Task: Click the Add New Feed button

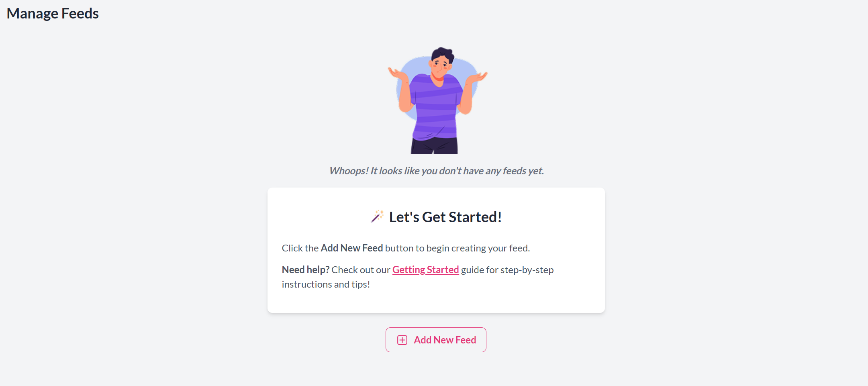Action: tap(436, 340)
